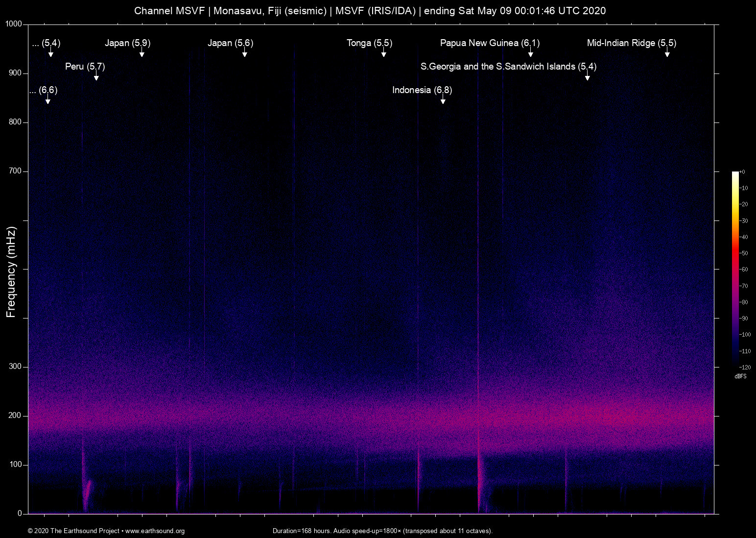The image size is (756, 538).
Task: Click the arrow below the ... (6.6) label
Action: pos(47,101)
